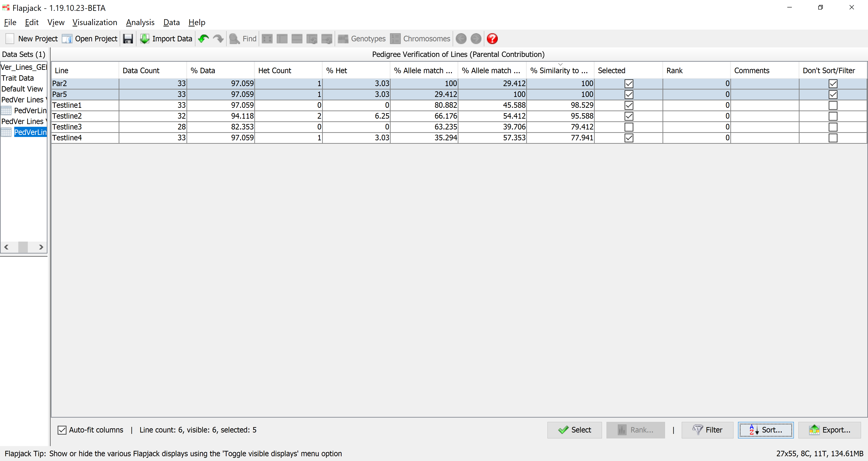Open the Edit menu
Viewport: 868px width, 461px height.
(x=32, y=22)
